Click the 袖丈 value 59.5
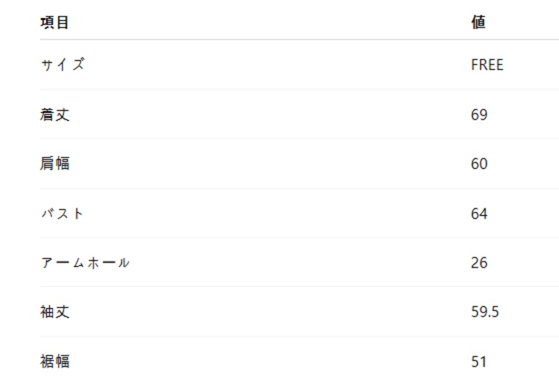This screenshot has width=559, height=392. [x=484, y=312]
